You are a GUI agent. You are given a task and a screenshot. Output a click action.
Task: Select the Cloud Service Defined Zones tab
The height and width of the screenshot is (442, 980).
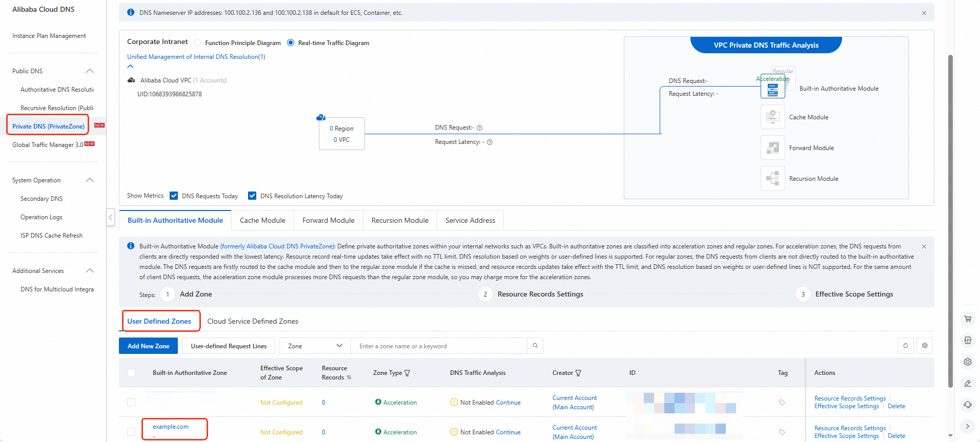tap(253, 321)
